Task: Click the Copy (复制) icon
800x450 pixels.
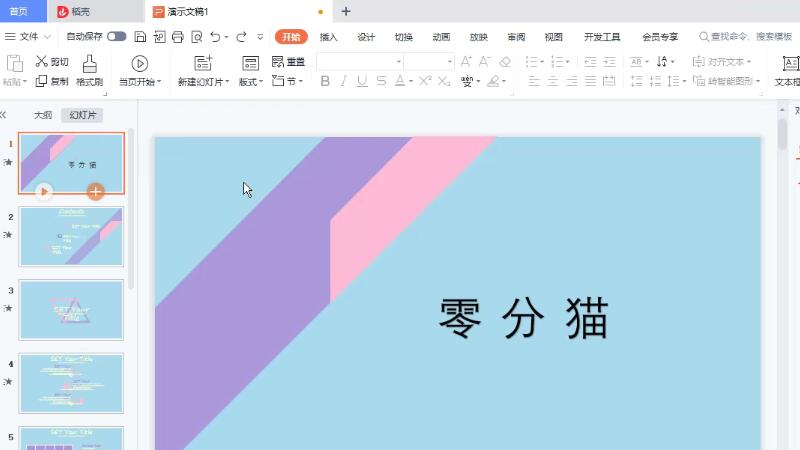Action: click(41, 81)
